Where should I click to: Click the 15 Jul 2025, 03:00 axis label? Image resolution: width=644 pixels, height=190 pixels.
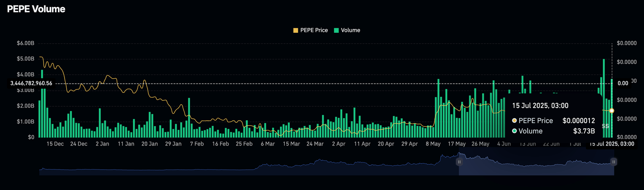(x=612, y=144)
